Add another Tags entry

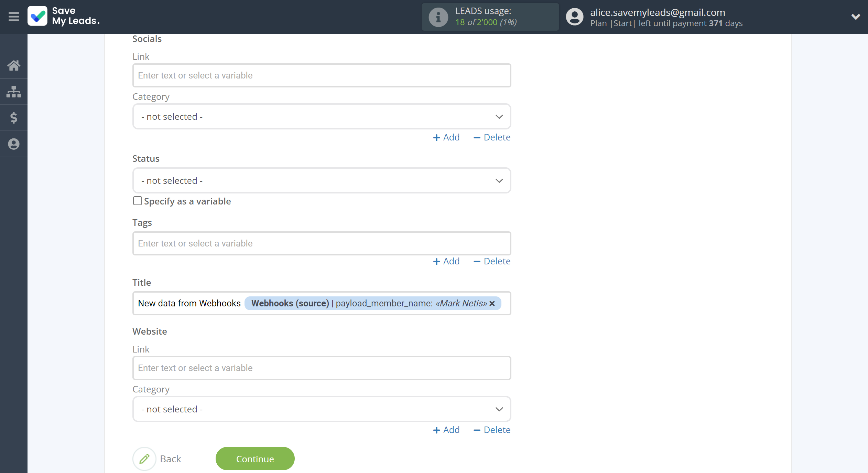[x=446, y=261]
